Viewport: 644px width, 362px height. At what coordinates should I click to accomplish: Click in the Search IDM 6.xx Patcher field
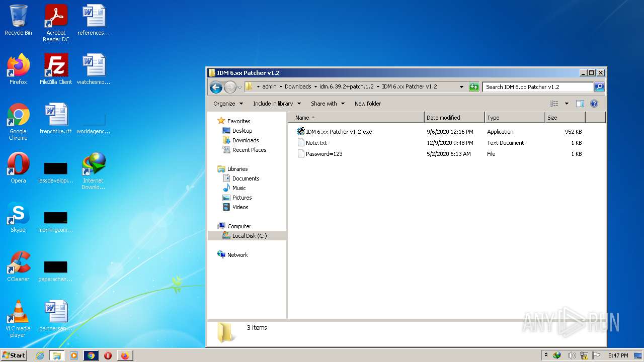click(x=537, y=87)
